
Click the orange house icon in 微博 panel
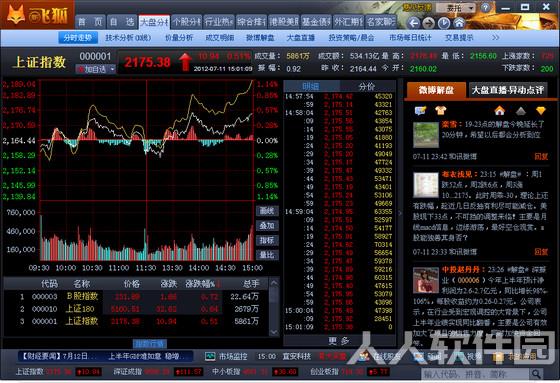(x=500, y=111)
